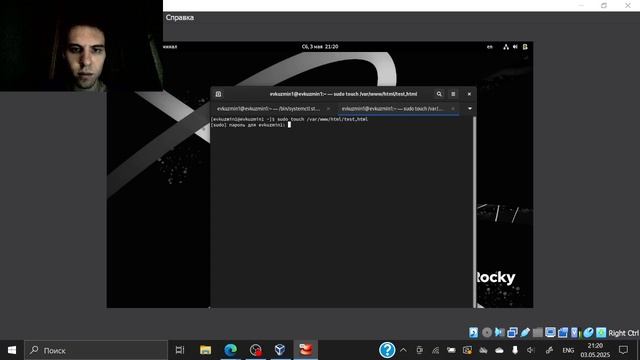Click the terminal vertical scrollbar

pos(474,211)
